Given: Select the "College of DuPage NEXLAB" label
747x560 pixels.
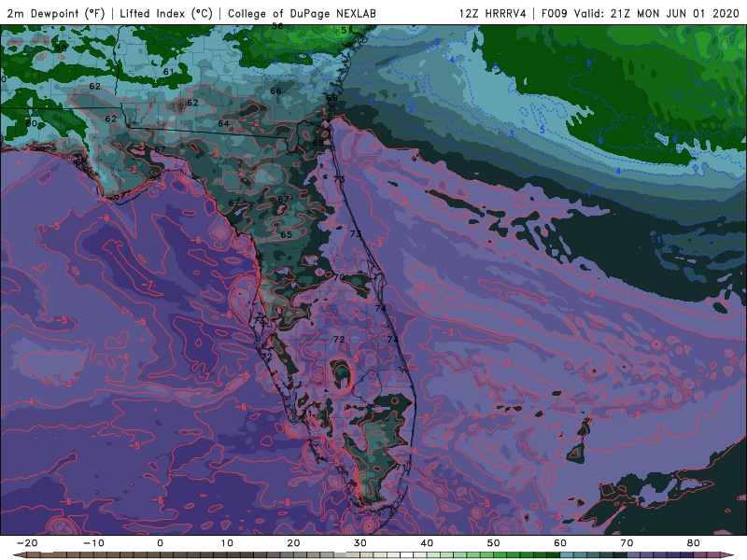Looking at the screenshot, I should pos(302,13).
